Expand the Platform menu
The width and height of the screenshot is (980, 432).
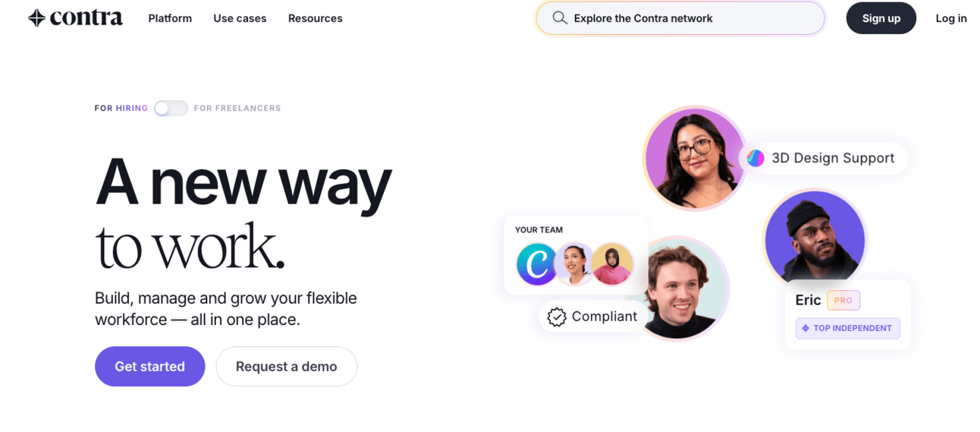[x=170, y=18]
